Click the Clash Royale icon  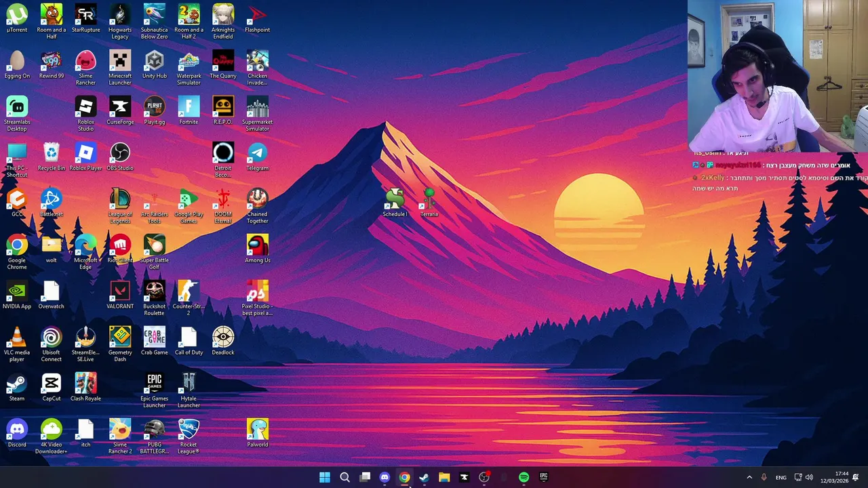coord(85,387)
